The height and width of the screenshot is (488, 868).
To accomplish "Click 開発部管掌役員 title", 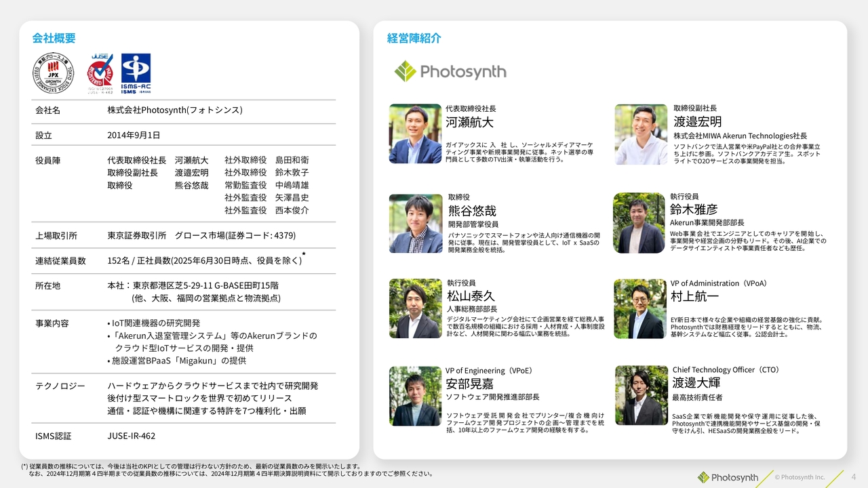I will (473, 224).
